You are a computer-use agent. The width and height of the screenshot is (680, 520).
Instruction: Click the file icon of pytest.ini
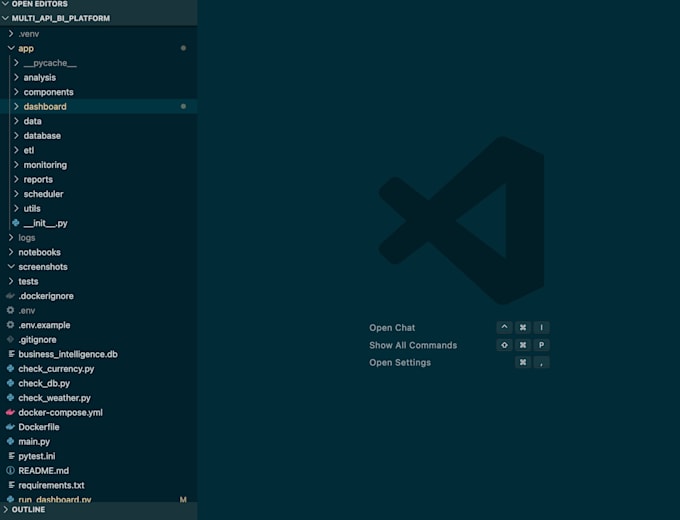click(11, 456)
